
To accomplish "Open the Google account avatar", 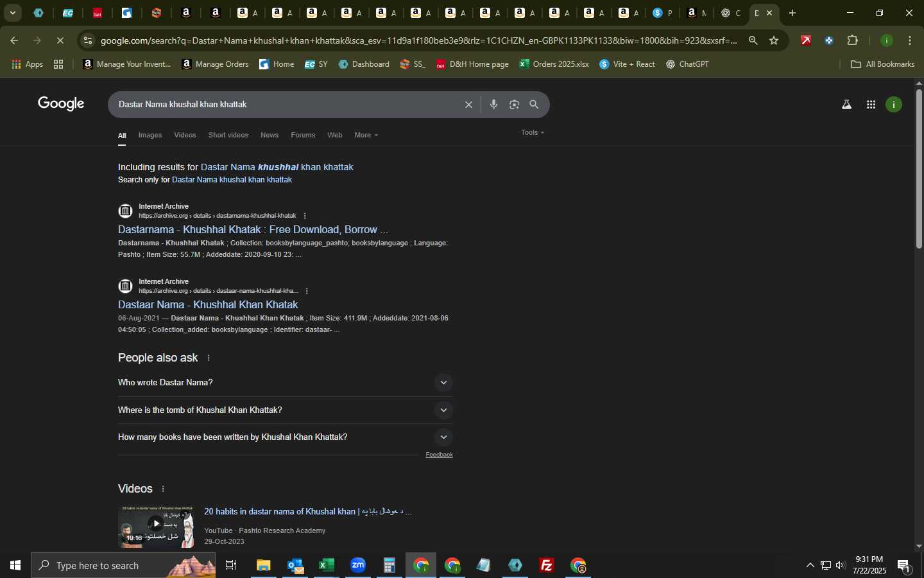I will point(894,105).
